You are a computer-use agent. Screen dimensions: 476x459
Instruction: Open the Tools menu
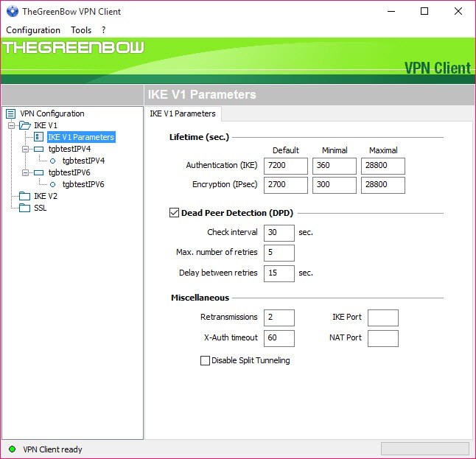click(81, 30)
